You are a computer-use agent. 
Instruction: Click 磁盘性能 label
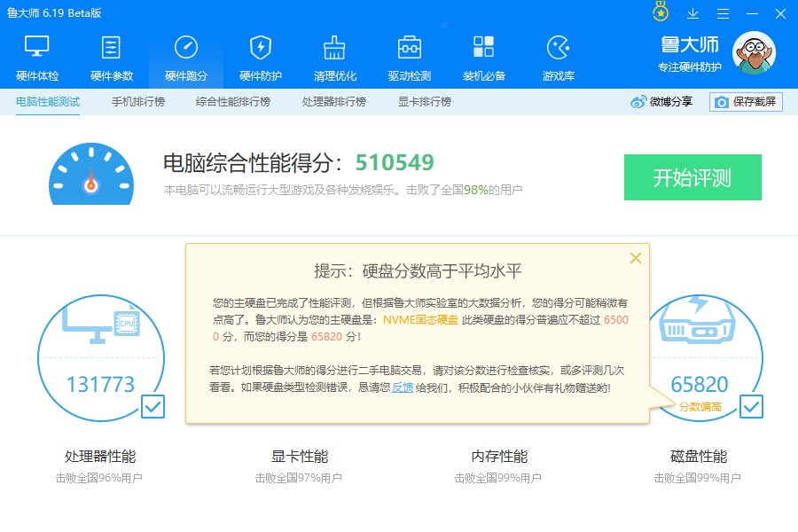[699, 456]
